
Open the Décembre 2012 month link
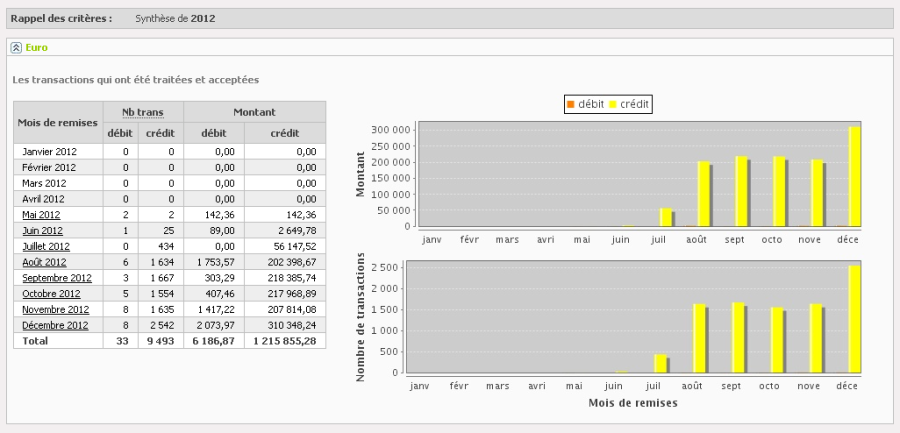[x=55, y=325]
